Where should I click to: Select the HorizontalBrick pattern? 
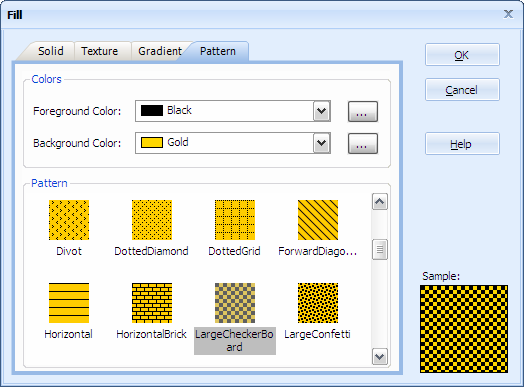152,303
